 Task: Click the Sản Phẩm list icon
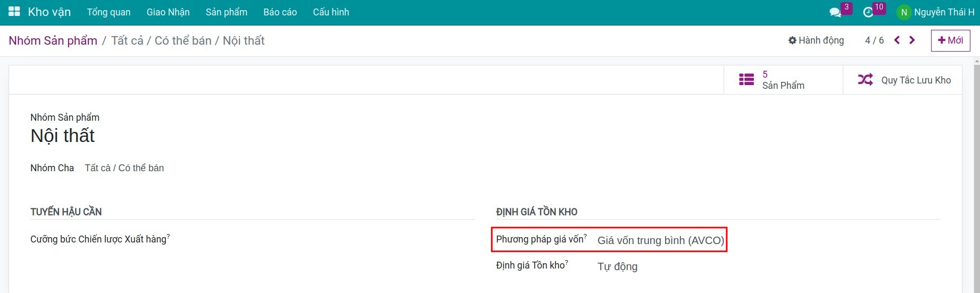(x=746, y=80)
